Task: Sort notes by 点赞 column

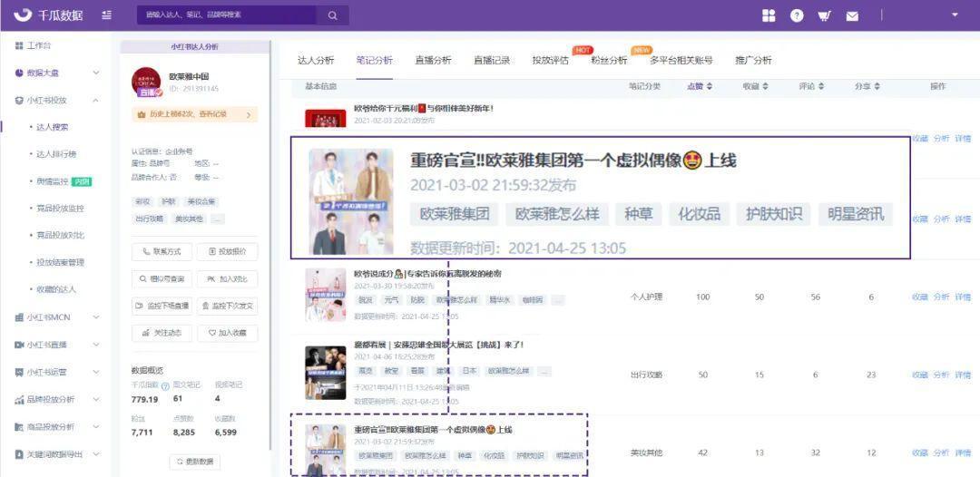Action: [700, 87]
